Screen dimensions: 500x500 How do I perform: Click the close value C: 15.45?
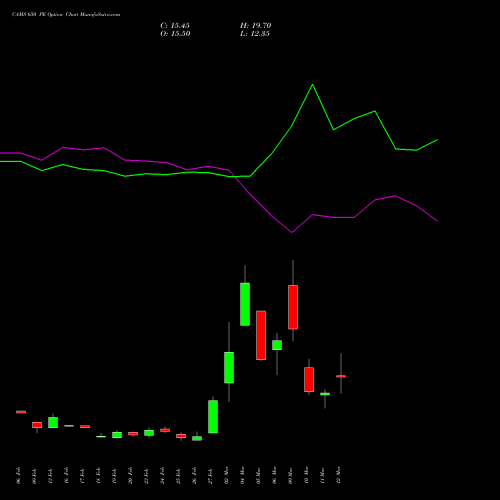click(175, 26)
